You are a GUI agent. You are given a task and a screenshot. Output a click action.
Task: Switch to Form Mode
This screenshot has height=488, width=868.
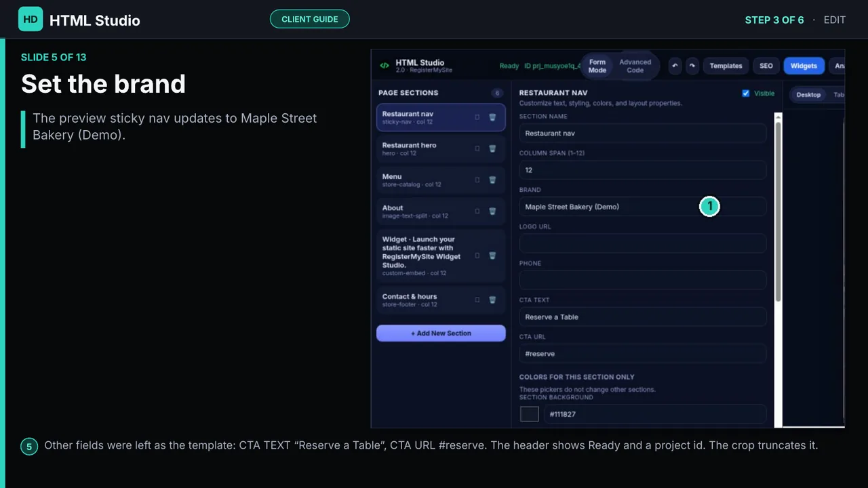coord(597,66)
